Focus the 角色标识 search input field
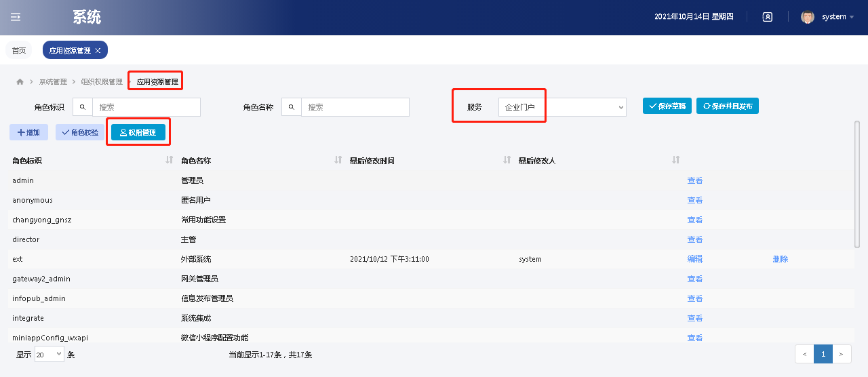The height and width of the screenshot is (377, 868). point(146,107)
